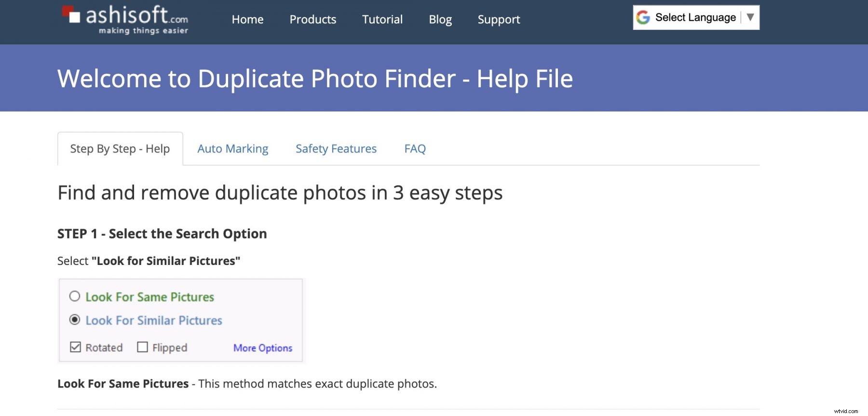Click the search options screenshot image
The height and width of the screenshot is (416, 868).
click(x=181, y=319)
